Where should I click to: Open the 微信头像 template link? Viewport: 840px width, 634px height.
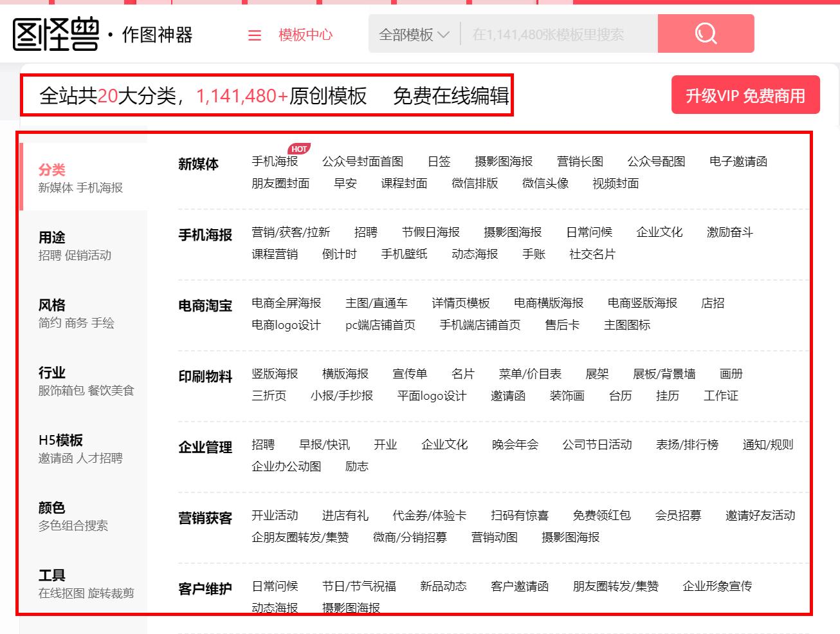click(x=544, y=183)
